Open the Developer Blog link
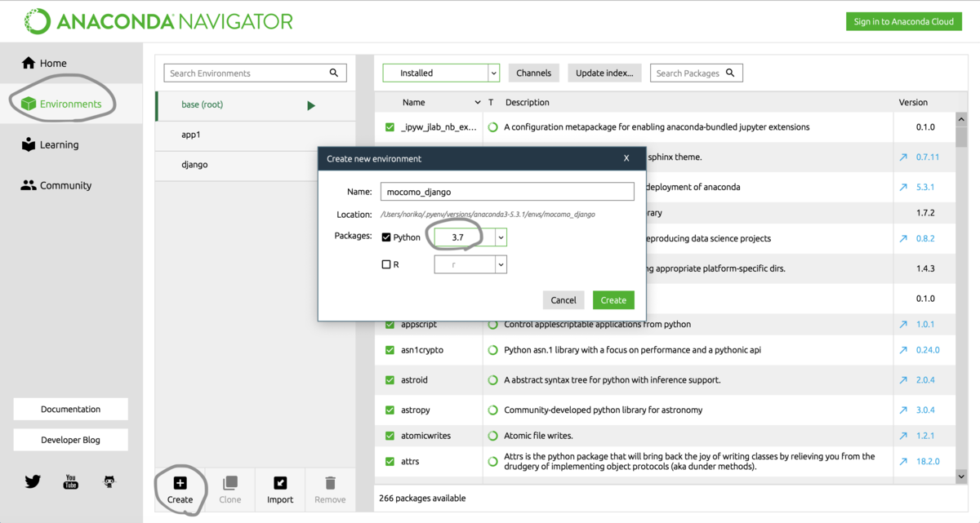The image size is (980, 523). [71, 440]
